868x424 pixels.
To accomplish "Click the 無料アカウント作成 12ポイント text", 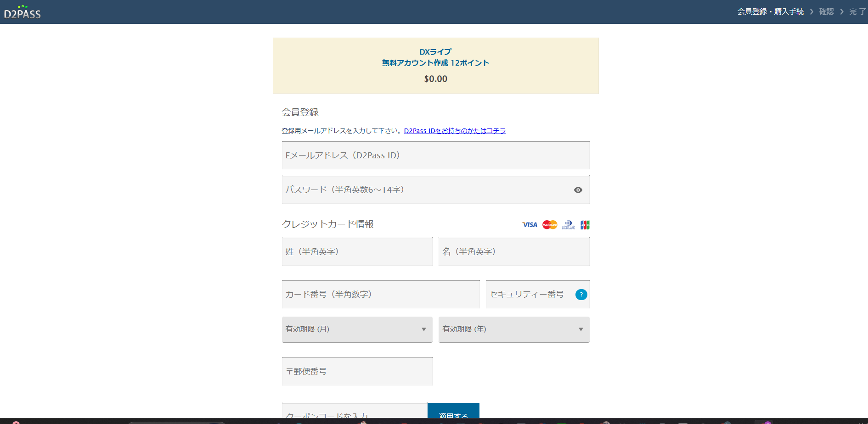I will (x=435, y=63).
